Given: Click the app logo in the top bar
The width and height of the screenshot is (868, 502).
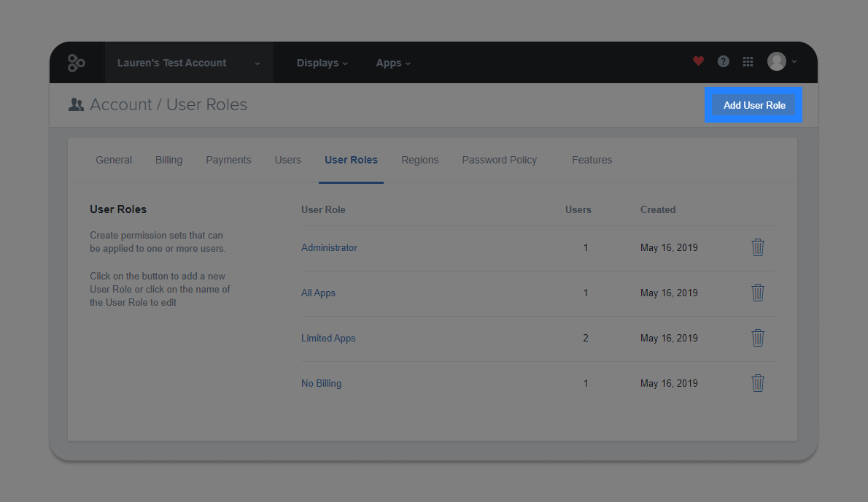Looking at the screenshot, I should coord(77,63).
